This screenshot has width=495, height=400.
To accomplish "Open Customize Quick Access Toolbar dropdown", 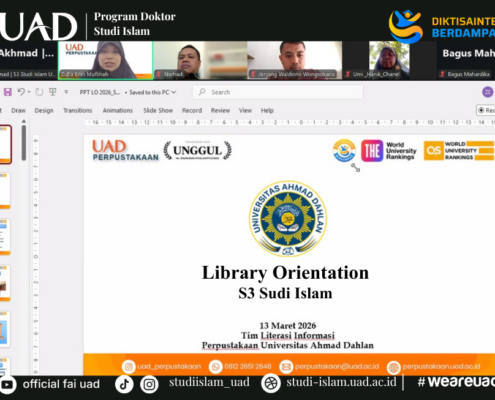I will click(66, 92).
